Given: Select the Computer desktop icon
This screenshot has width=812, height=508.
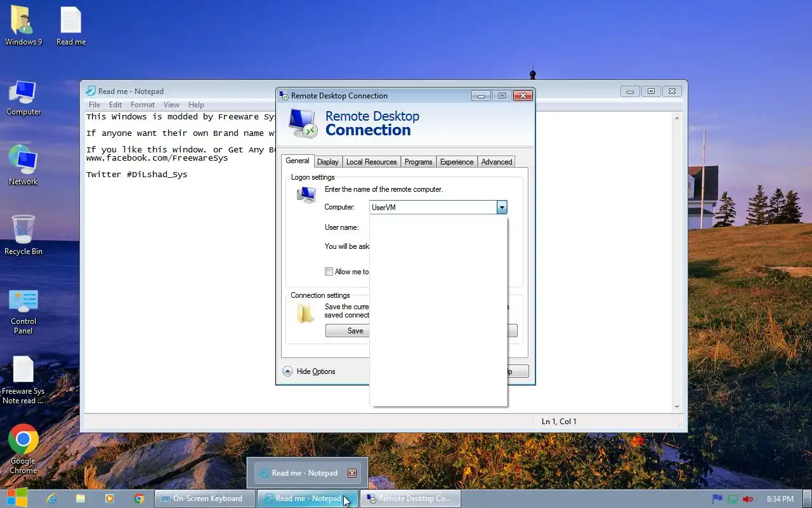Looking at the screenshot, I should click(23, 98).
